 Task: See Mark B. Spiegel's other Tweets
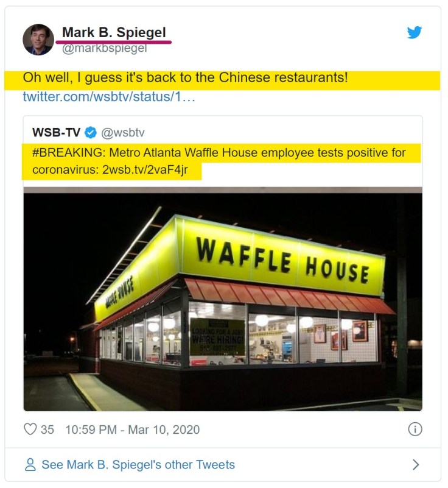click(x=138, y=465)
